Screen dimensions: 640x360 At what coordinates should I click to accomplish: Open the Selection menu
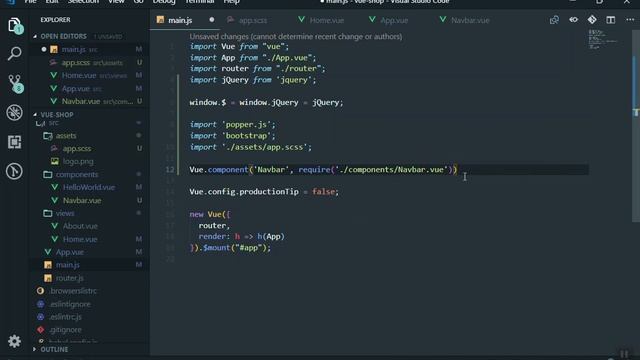tap(83, 2)
